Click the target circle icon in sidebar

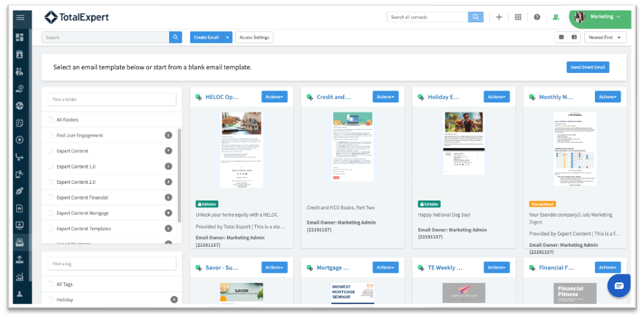pyautogui.click(x=20, y=140)
